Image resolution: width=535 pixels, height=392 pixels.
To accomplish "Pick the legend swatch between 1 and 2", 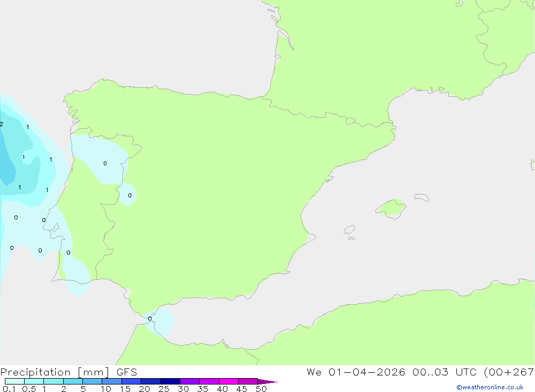I will [53, 381].
